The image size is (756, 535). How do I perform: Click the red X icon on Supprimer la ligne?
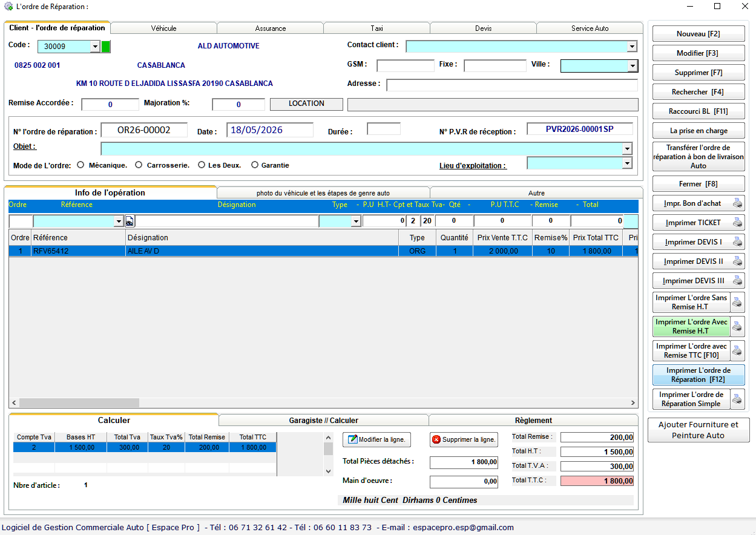tap(436, 439)
